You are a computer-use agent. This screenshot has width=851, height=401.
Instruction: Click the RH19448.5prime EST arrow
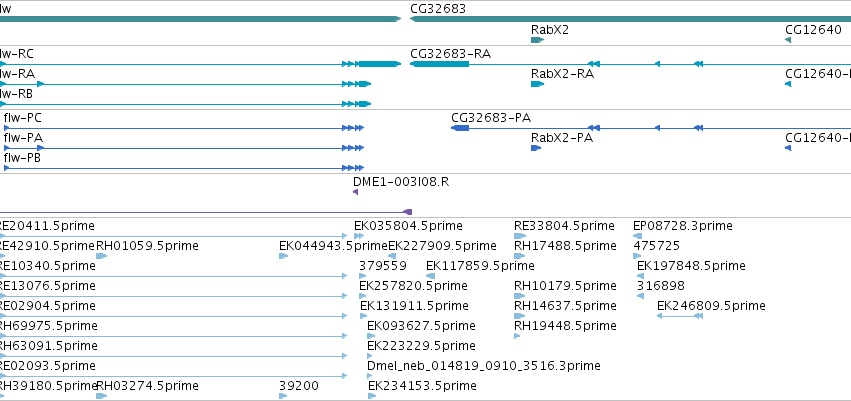pos(517,336)
